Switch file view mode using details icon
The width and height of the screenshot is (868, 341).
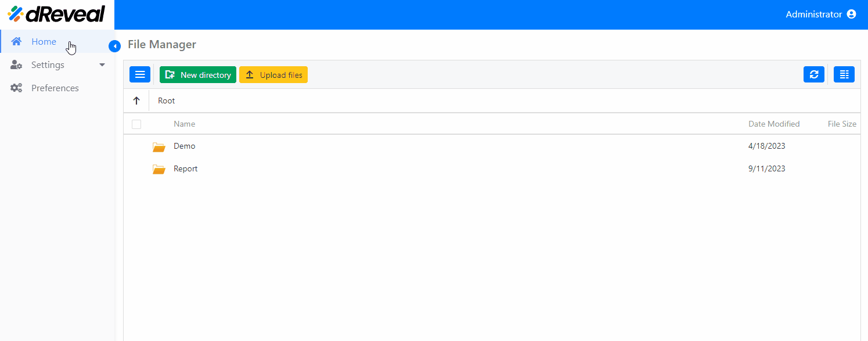844,74
